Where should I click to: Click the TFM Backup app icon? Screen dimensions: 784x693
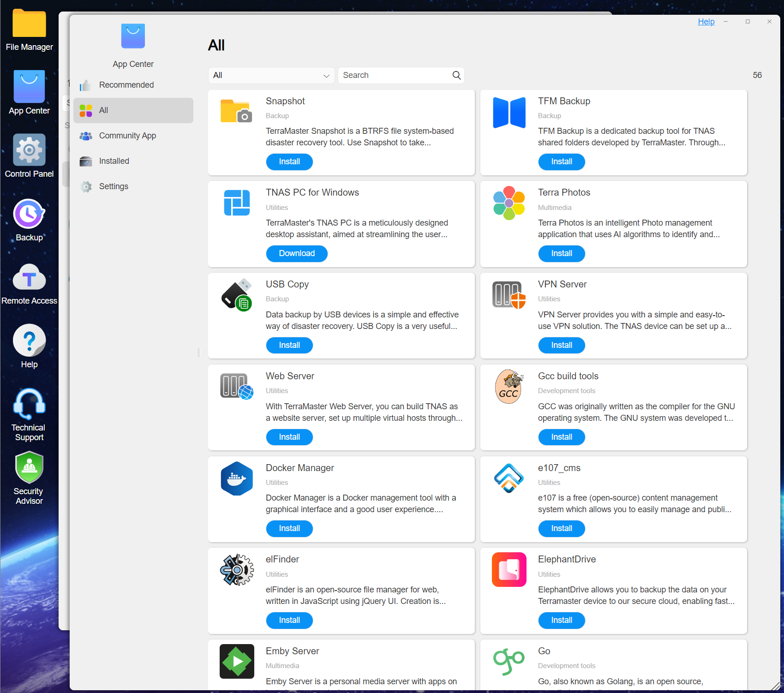[x=509, y=113]
